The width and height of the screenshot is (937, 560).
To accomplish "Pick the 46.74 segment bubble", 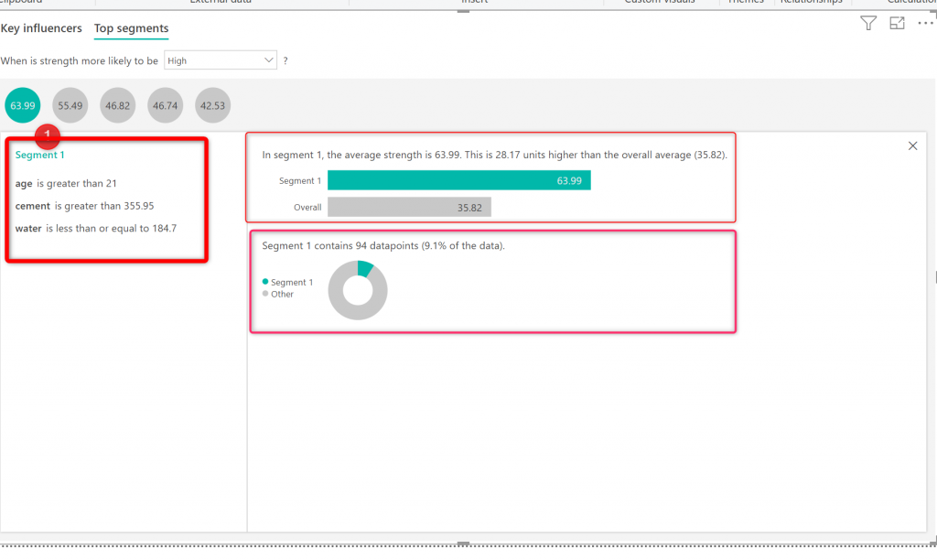I will coord(166,105).
